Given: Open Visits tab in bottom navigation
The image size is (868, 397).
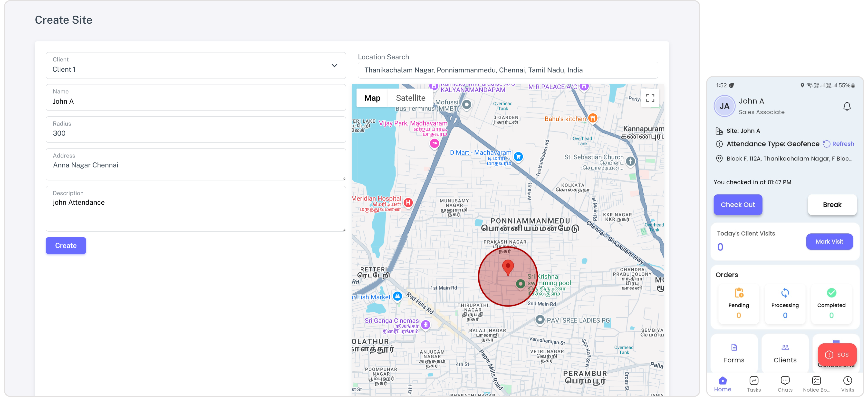Looking at the screenshot, I should (848, 384).
